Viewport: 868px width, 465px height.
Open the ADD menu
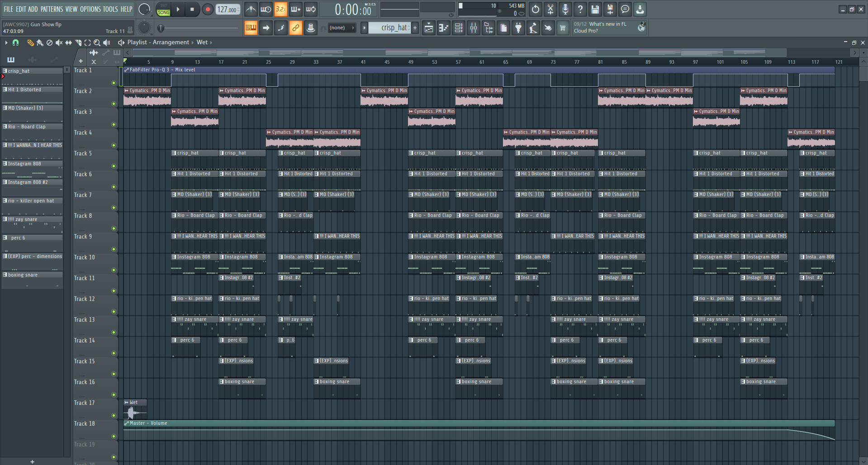click(x=33, y=9)
